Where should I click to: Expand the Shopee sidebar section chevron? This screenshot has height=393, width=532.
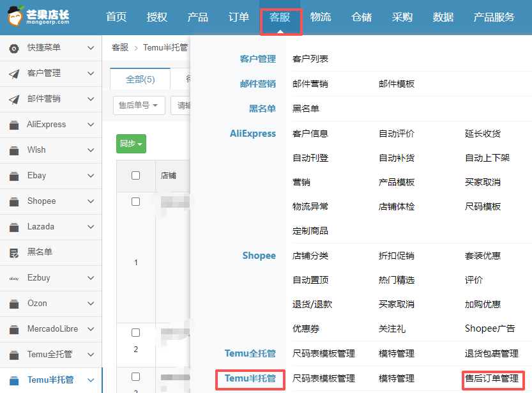tap(91, 201)
